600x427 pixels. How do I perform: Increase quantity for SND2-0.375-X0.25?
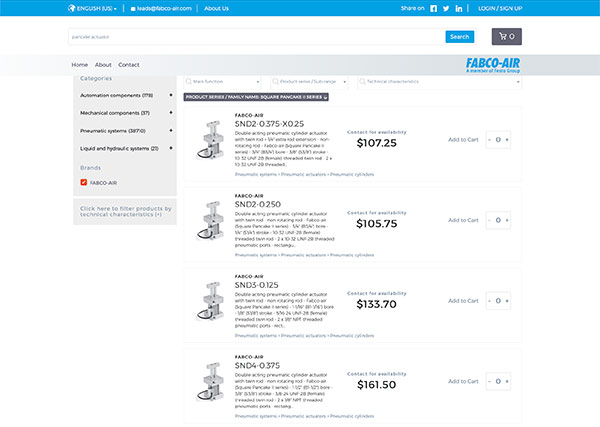coord(507,140)
